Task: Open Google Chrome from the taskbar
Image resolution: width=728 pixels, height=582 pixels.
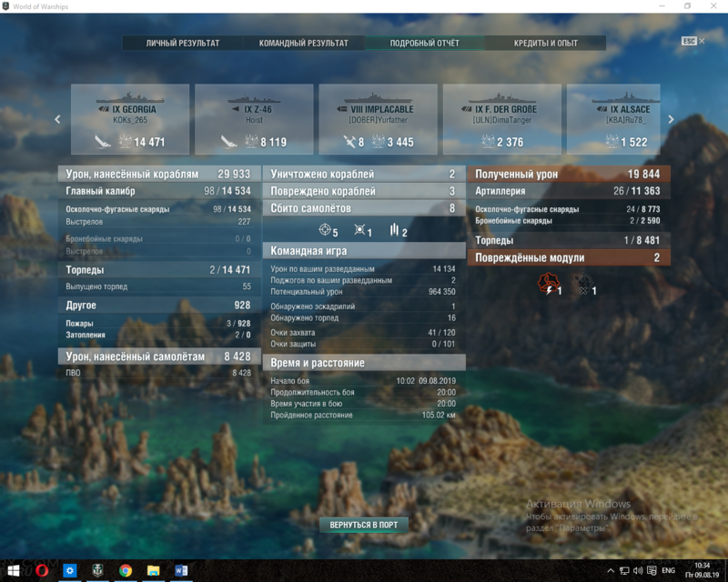Action: pyautogui.click(x=125, y=570)
